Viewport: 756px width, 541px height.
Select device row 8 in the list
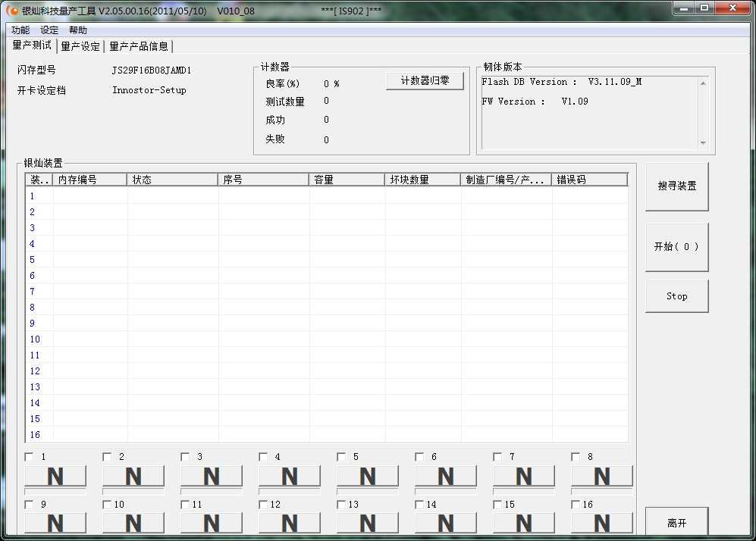[x=327, y=308]
